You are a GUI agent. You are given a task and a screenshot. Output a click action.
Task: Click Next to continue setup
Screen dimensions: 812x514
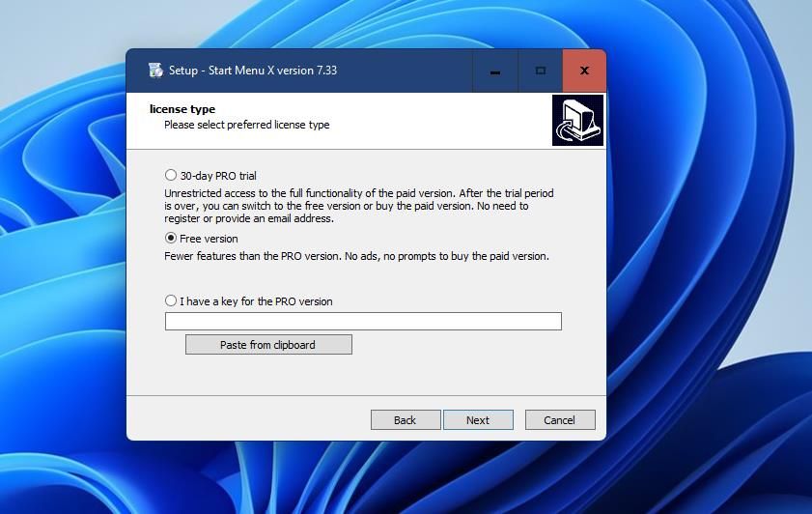click(x=478, y=419)
